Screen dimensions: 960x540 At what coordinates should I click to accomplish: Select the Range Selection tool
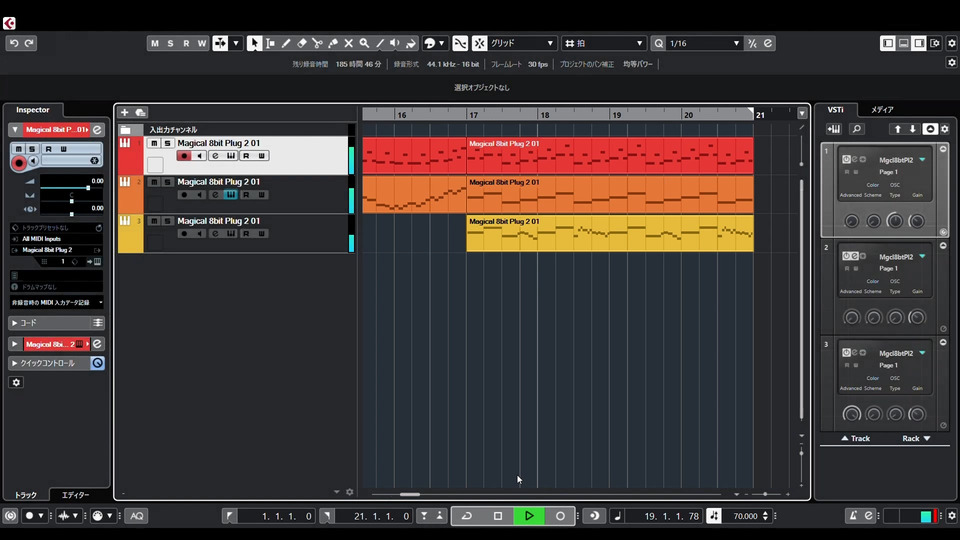(x=270, y=43)
